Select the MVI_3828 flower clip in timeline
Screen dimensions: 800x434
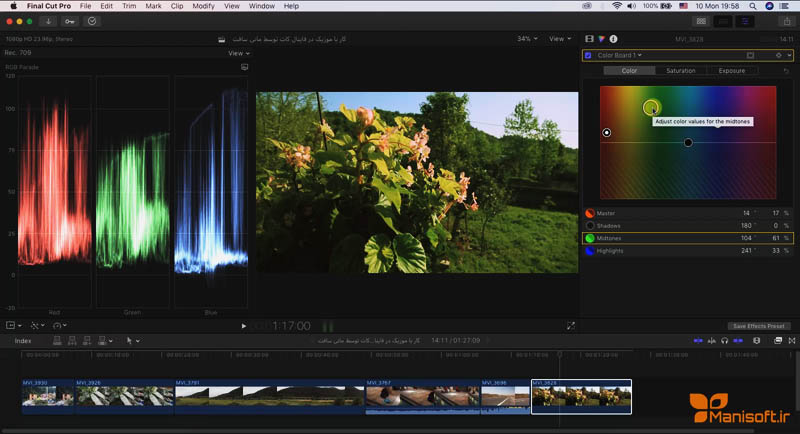click(x=582, y=396)
